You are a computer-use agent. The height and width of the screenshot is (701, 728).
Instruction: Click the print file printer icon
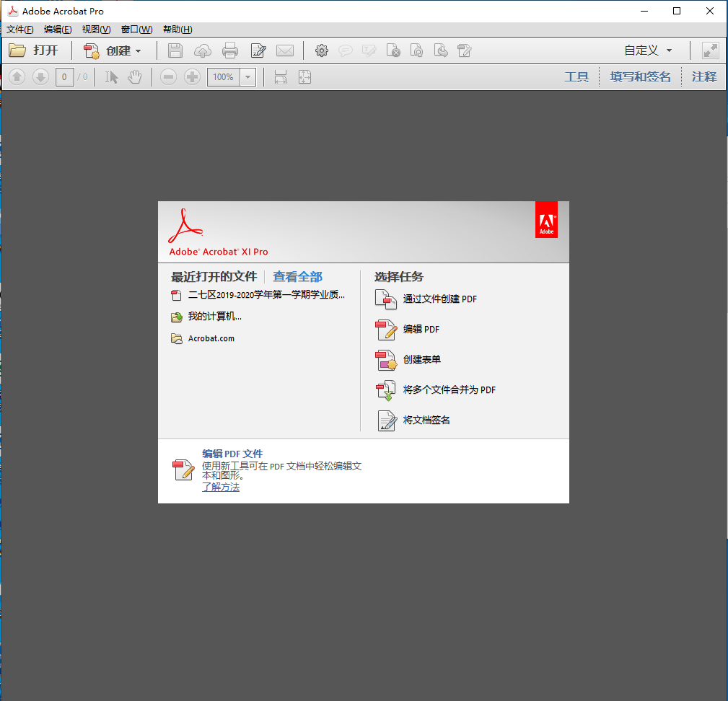coord(230,50)
